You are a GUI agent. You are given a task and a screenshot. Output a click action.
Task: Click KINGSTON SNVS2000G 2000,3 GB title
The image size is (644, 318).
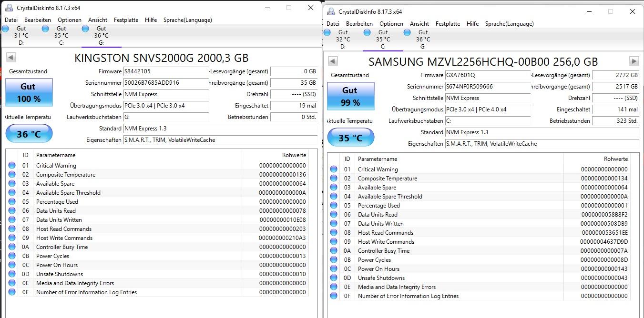click(x=162, y=58)
